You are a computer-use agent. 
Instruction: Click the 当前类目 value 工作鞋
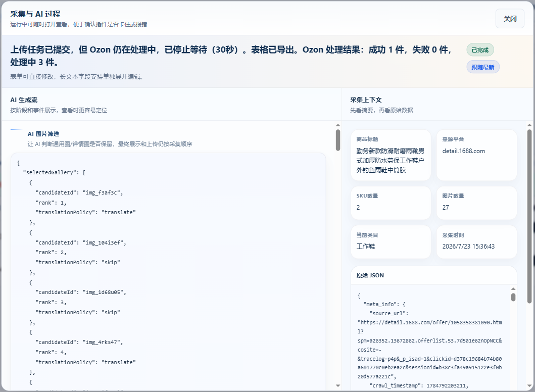click(365, 247)
